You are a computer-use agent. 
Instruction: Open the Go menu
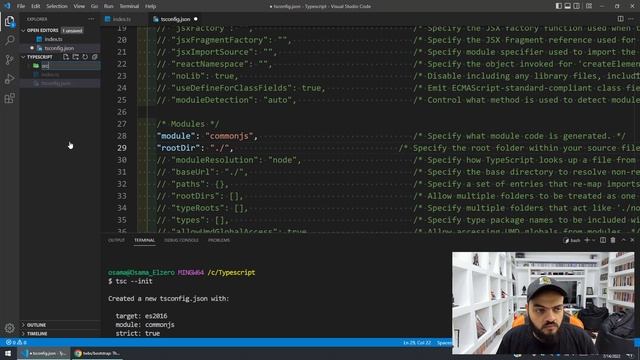(x=94, y=6)
